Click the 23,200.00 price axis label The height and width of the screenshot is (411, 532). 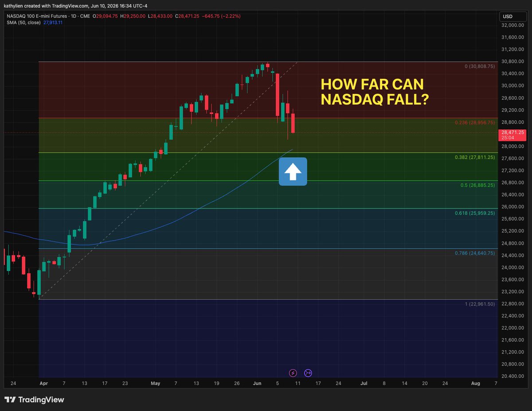click(513, 292)
